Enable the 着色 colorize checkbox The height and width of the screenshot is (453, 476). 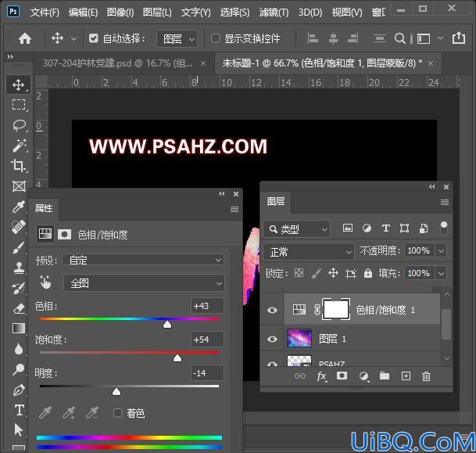[x=117, y=413]
